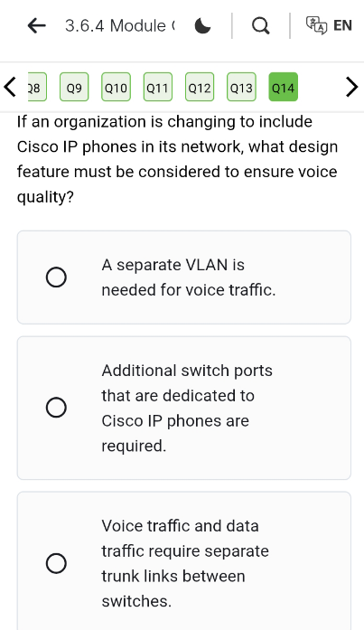
Task: Select radio for separate trunk links answer
Action: point(56,563)
